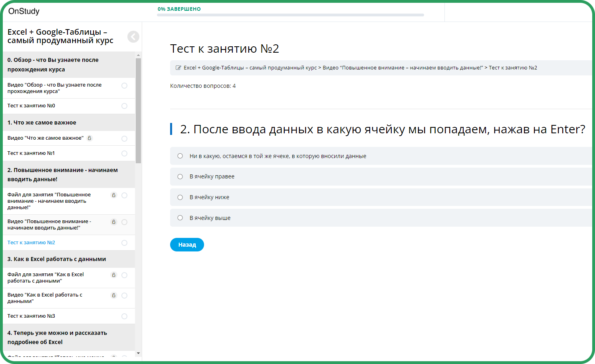Click sidebar scrollbar down arrow
This screenshot has width=595, height=364.
[138, 353]
